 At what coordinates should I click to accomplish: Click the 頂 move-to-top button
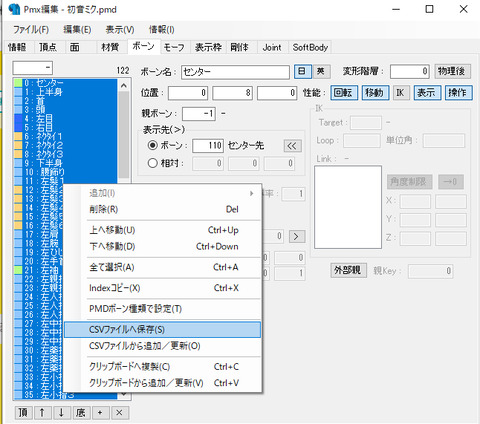[x=23, y=413]
